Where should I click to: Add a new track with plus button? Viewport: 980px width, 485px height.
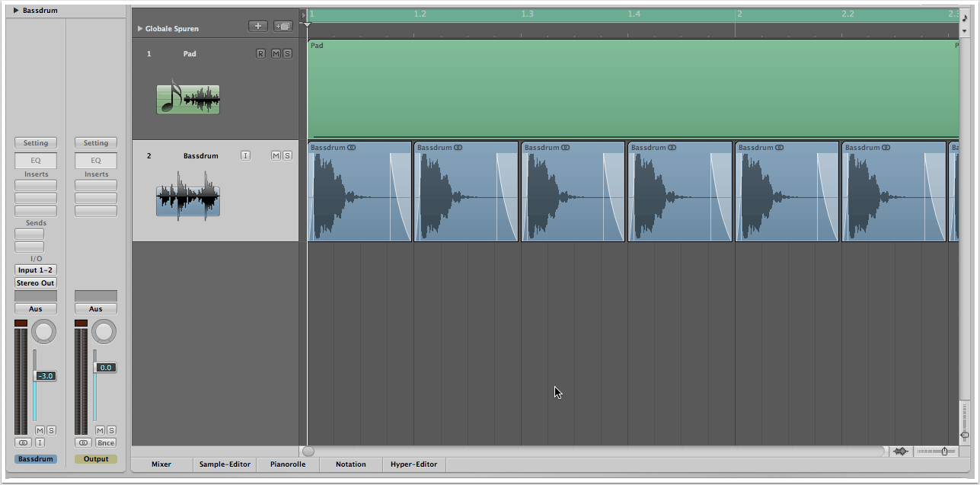click(257, 26)
